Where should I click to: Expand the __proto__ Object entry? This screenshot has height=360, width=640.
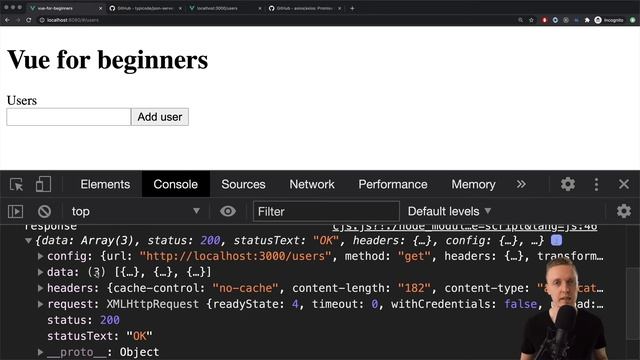coord(40,352)
